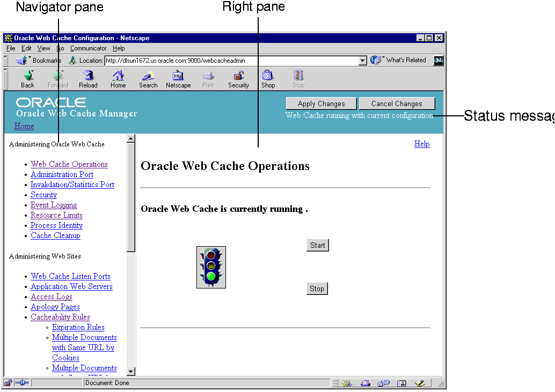Image resolution: width=555 pixels, height=392 pixels.
Task: Click the Location URL input field
Action: point(231,61)
